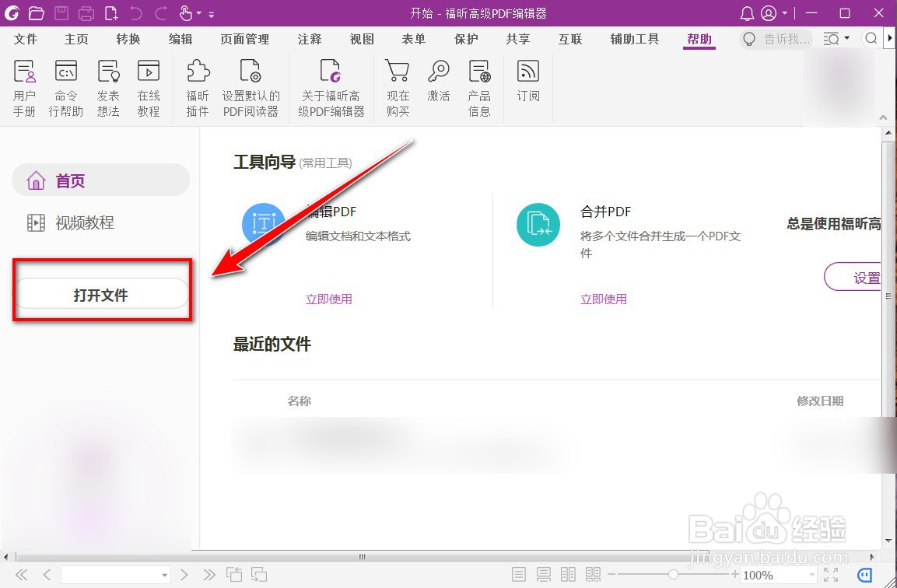
Task: Open 命令行帮助 command line help
Action: [66, 89]
